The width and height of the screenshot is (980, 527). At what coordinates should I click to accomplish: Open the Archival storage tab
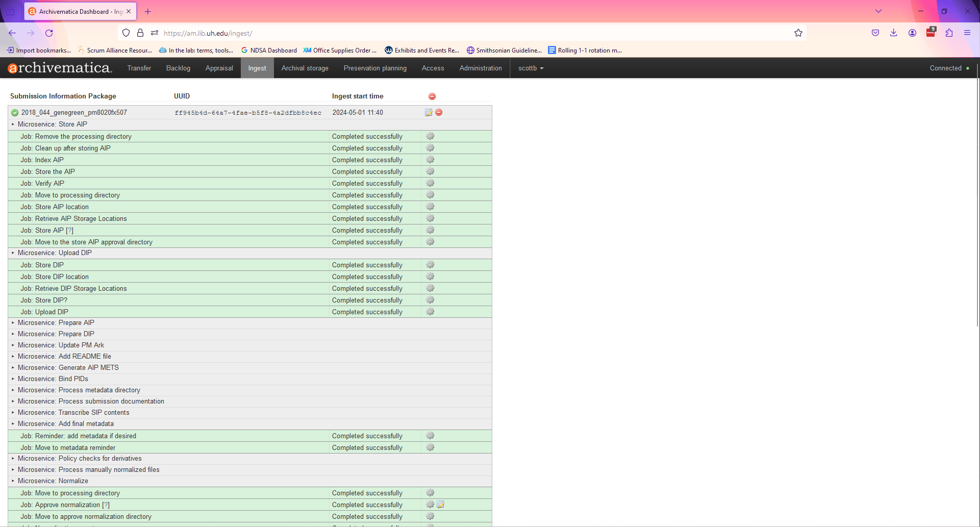pos(305,68)
